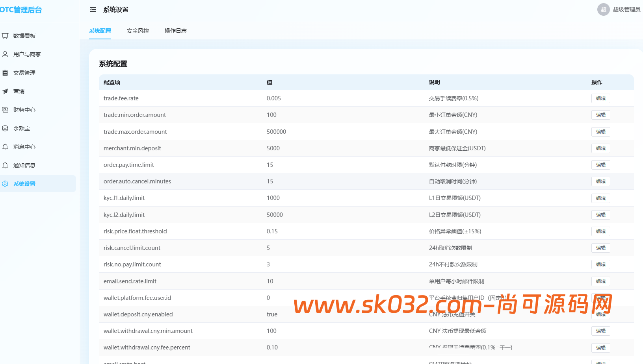
Task: Click the value 0.10 cell
Action: pos(272,347)
